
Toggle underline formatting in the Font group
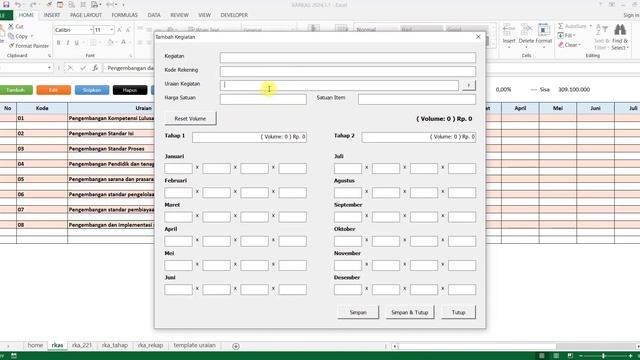[76, 42]
